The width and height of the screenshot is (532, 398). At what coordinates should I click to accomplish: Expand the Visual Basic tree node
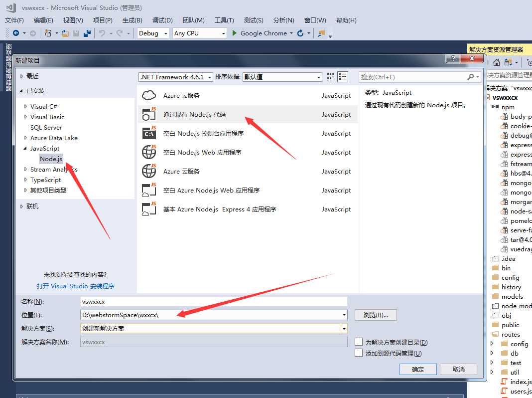coord(25,117)
